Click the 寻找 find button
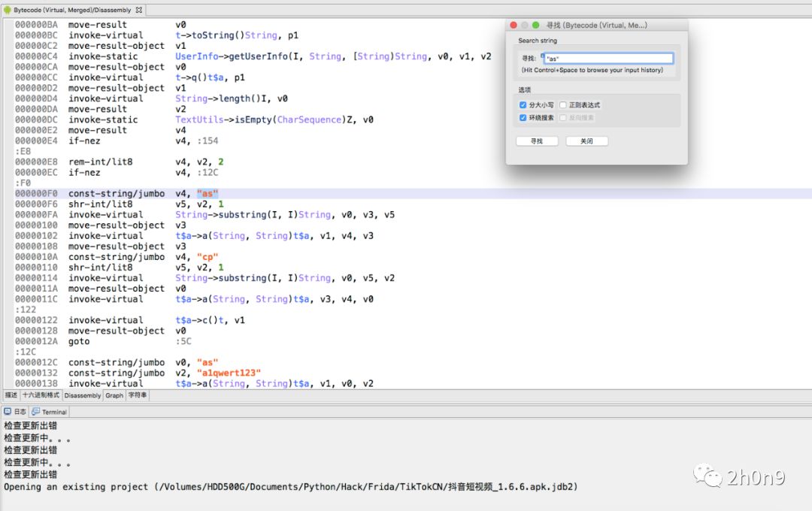 pyautogui.click(x=537, y=141)
